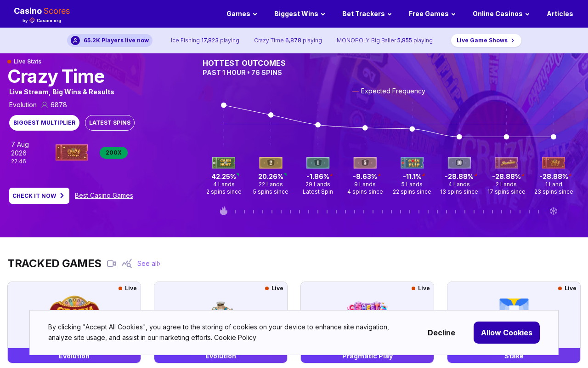Viewport: 588px width, 368px height.
Task: Open the Best Casino Games link
Action: pos(104,195)
